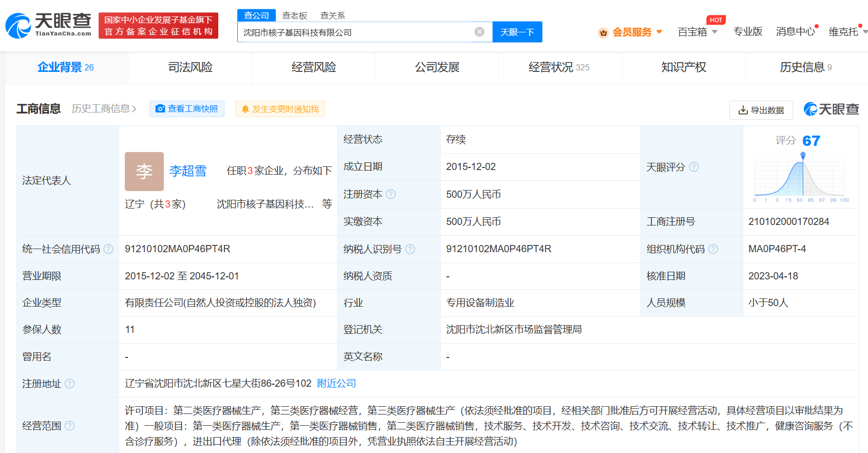
Task: Click credit code 91210102MA0P46PT4R in 统一社会信用代码 row
Action: [x=178, y=249]
